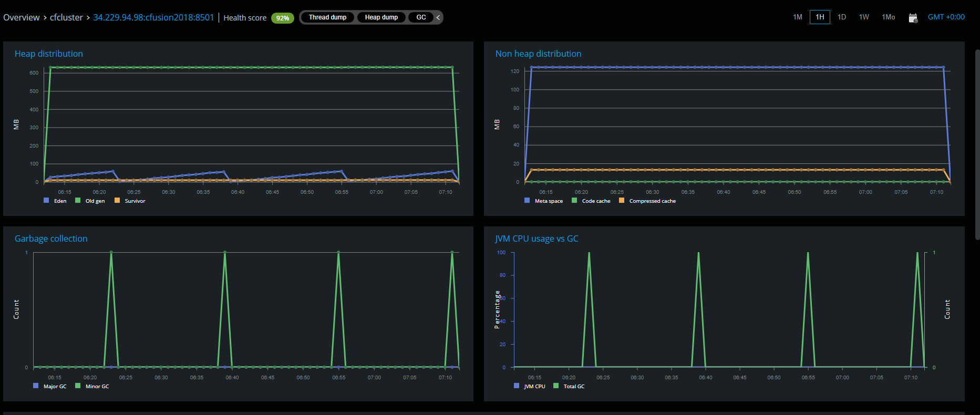Click the Thread dump button

(x=327, y=17)
